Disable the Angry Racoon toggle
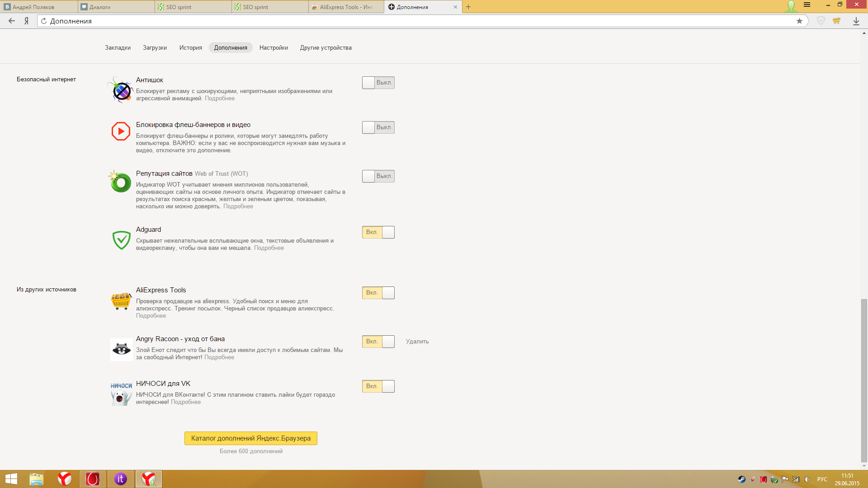The height and width of the screenshot is (488, 868). 378,342
